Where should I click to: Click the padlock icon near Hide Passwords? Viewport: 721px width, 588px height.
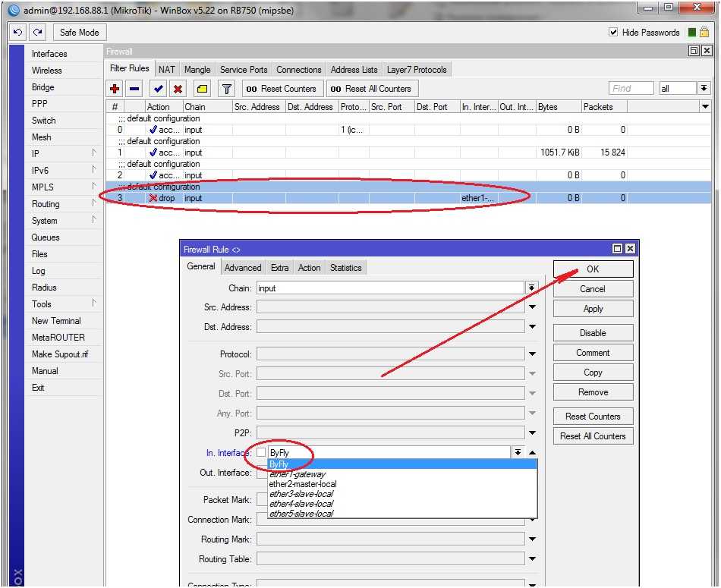[x=704, y=32]
